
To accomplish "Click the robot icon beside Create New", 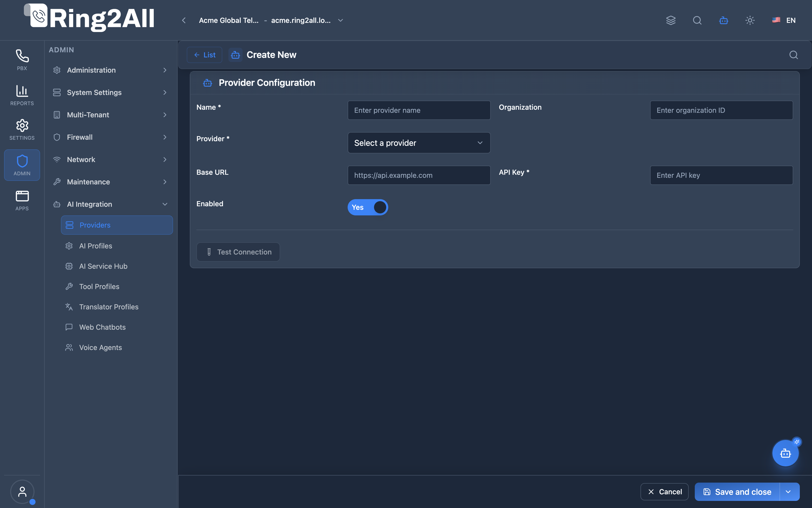I will (x=235, y=55).
